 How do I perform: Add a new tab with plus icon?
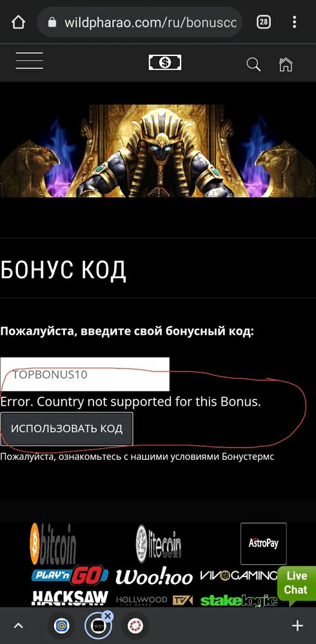point(297,626)
